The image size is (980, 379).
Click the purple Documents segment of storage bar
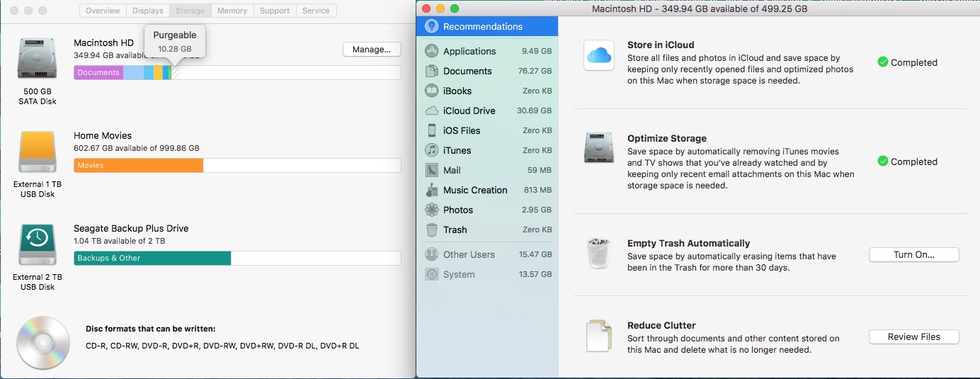pyautogui.click(x=98, y=72)
